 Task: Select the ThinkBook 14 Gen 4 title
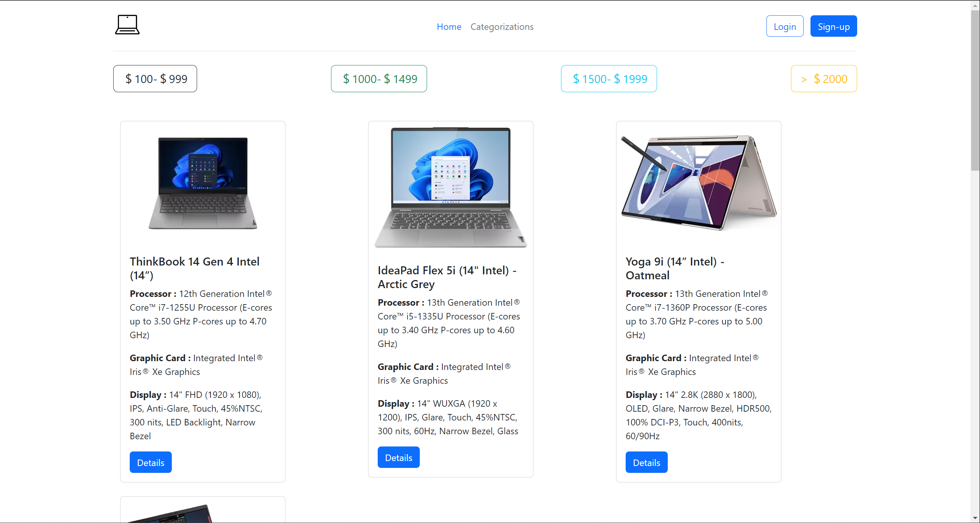coord(194,268)
